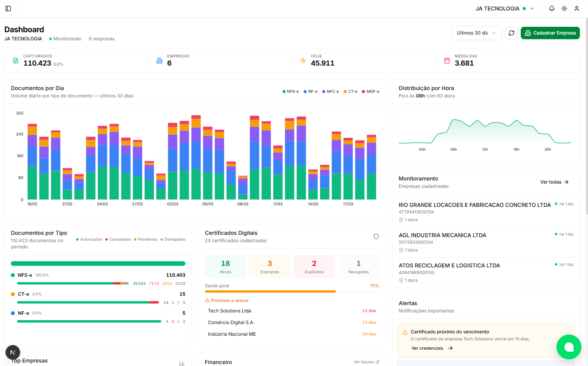The height and width of the screenshot is (366, 588).
Task: Toggle Pendentes legend item
Action: click(146, 239)
